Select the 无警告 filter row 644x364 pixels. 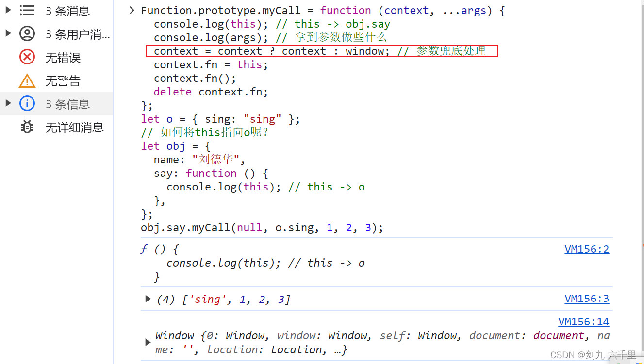click(56, 80)
